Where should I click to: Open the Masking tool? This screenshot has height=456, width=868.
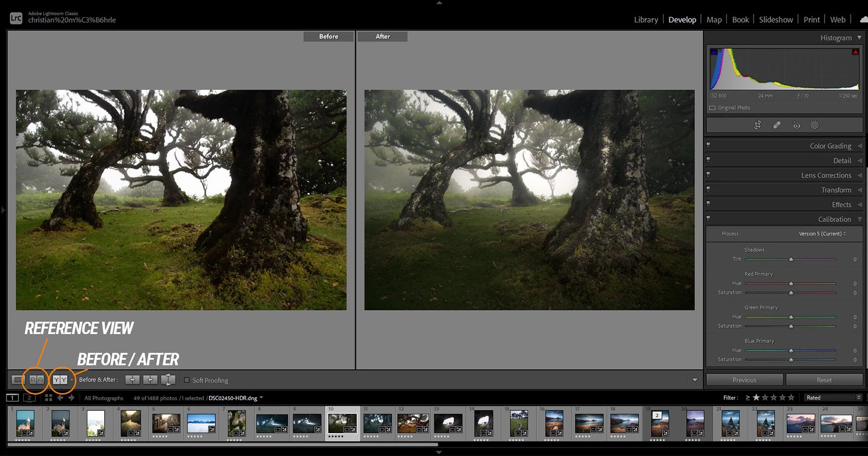pyautogui.click(x=814, y=125)
